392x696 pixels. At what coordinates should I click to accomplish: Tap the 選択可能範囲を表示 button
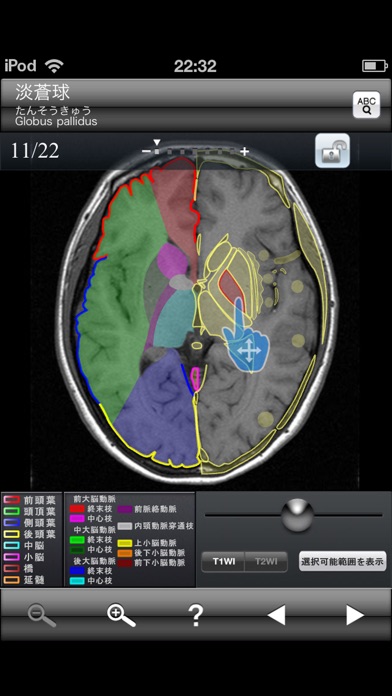click(342, 561)
